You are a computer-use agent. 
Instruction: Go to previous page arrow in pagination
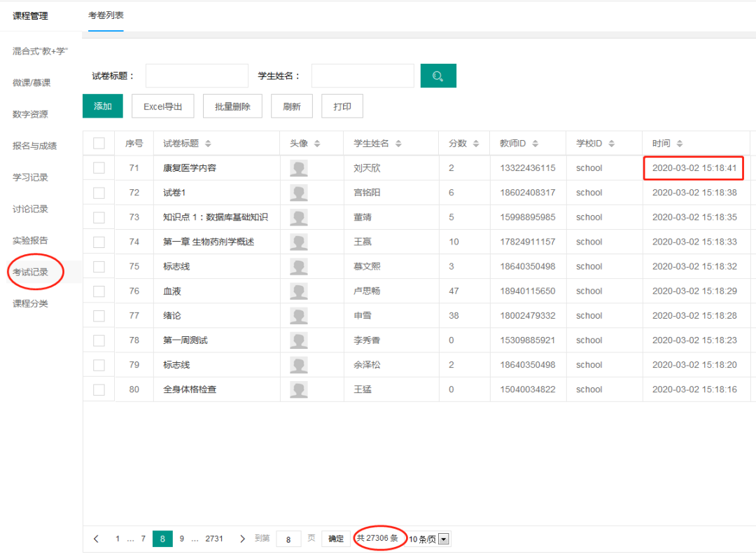(96, 539)
